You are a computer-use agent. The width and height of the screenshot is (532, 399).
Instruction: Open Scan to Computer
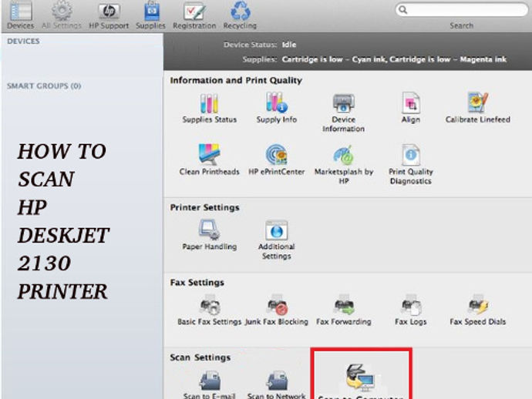[360, 381]
